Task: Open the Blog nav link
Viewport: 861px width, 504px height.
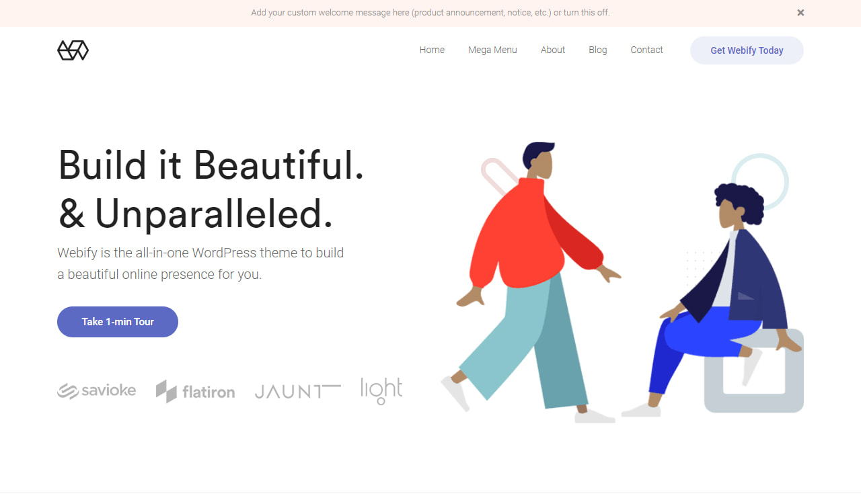Action: [597, 50]
